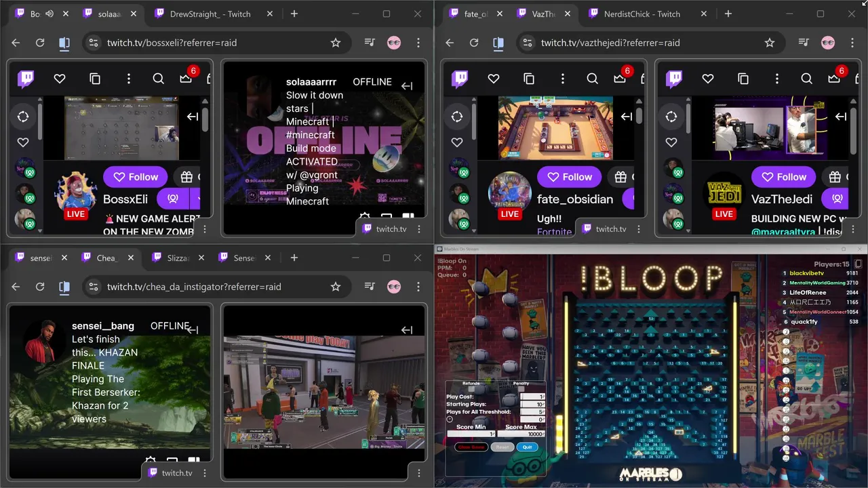Bookmark the vazthejedi page with star icon
The width and height of the screenshot is (868, 488).
[x=770, y=43]
